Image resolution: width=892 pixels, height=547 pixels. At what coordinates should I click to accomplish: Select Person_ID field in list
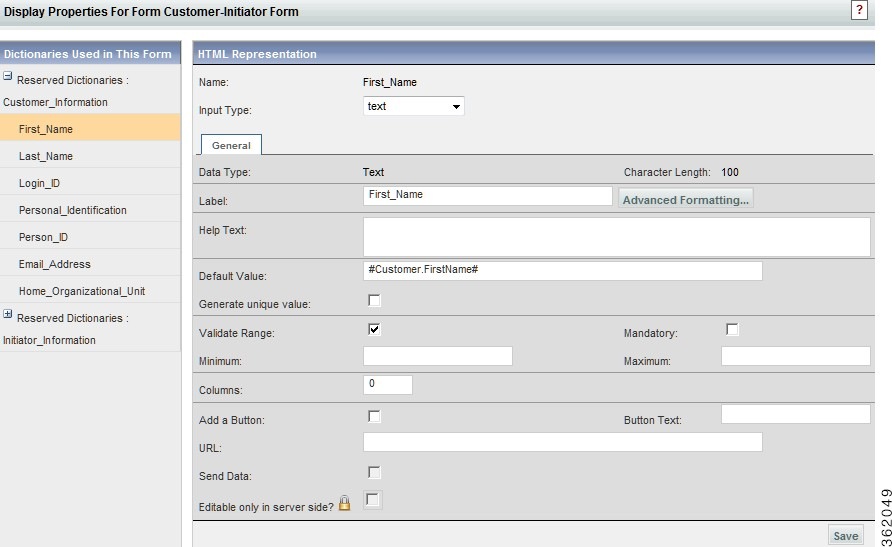(90, 236)
